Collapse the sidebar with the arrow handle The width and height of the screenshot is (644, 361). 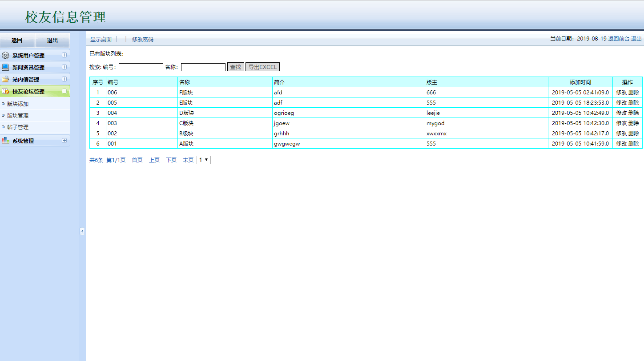coord(82,231)
